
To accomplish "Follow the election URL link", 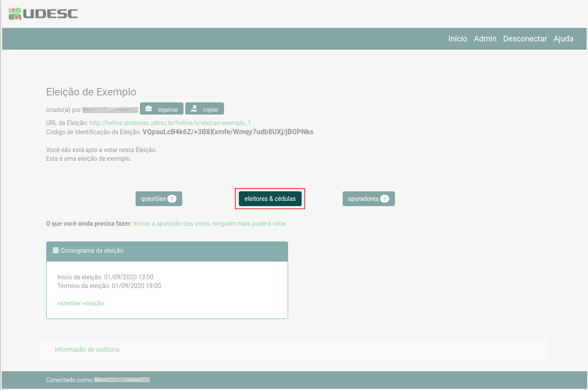I will (x=170, y=123).
